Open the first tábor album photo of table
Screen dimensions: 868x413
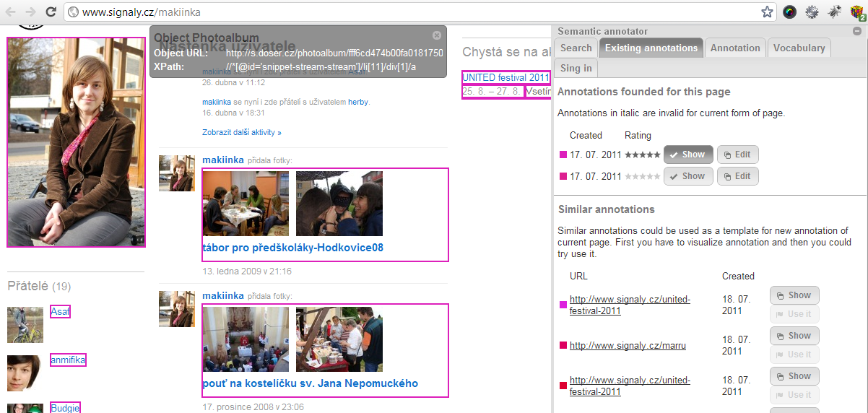pos(246,204)
